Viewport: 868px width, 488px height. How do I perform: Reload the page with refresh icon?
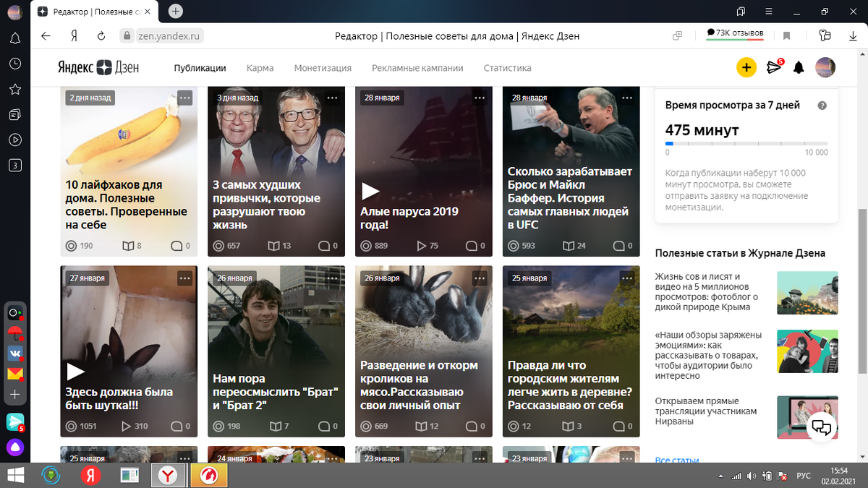(102, 36)
